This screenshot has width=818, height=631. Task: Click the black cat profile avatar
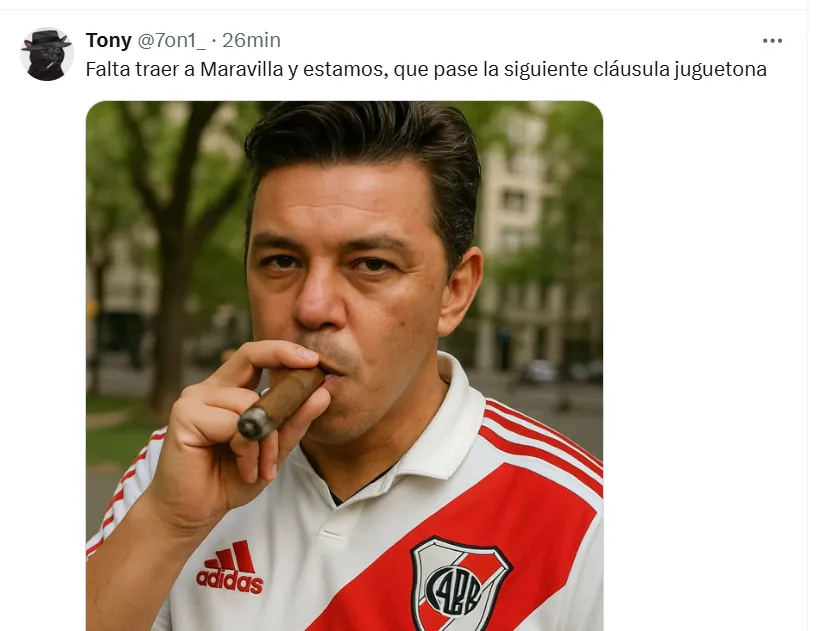pyautogui.click(x=46, y=54)
